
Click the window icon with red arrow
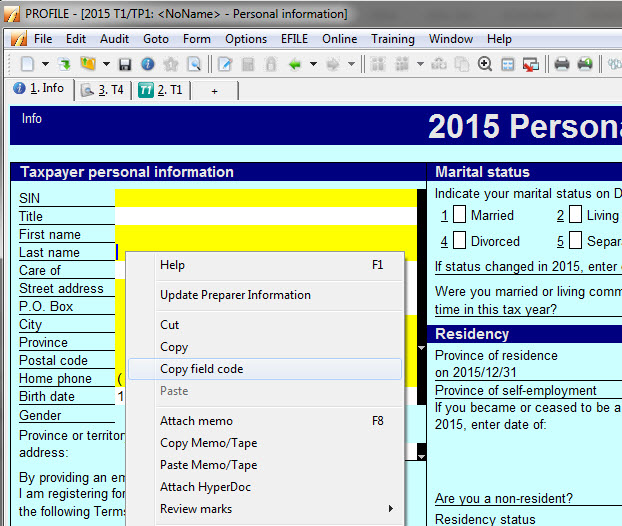pos(531,64)
